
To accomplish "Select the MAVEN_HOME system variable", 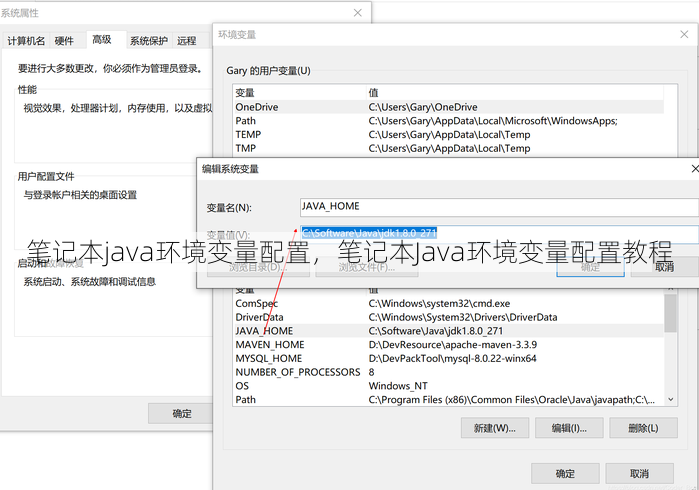I will [449, 345].
